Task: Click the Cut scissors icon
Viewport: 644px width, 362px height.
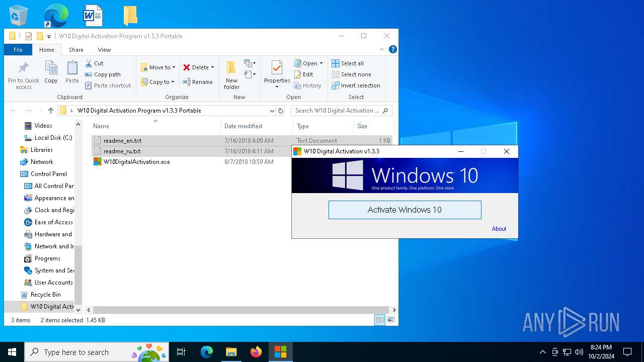Action: pyautogui.click(x=89, y=63)
